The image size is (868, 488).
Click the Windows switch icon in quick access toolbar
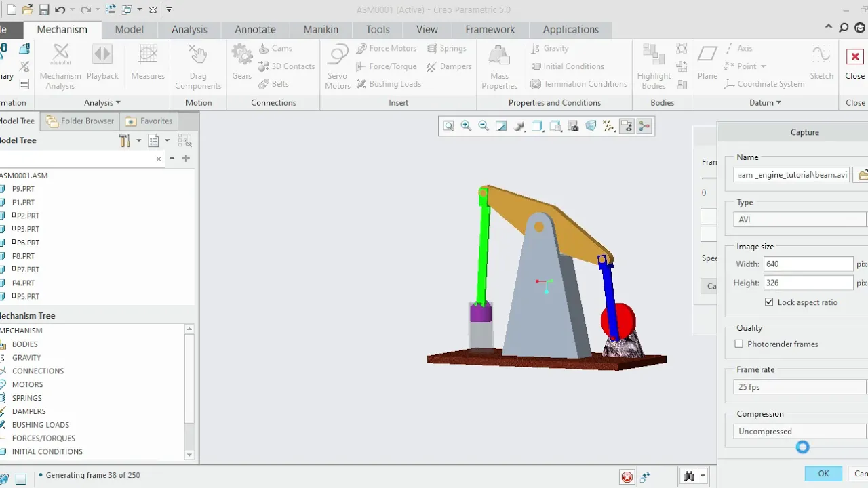[127, 9]
